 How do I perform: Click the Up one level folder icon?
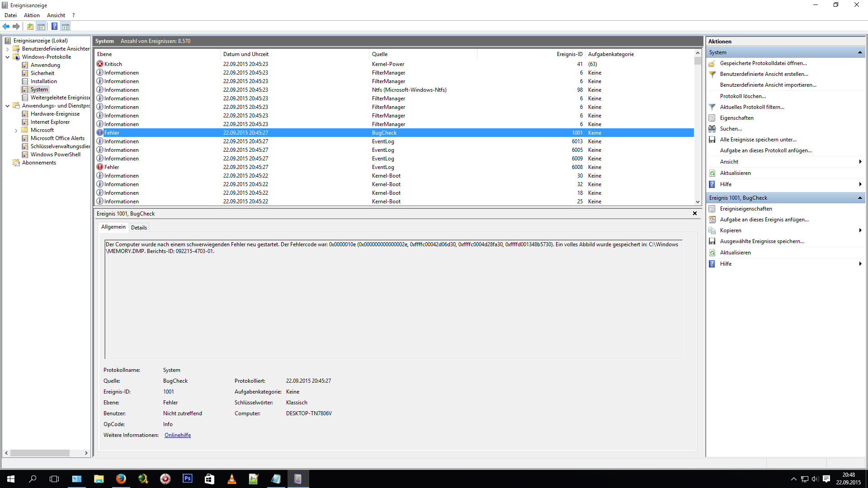point(30,26)
